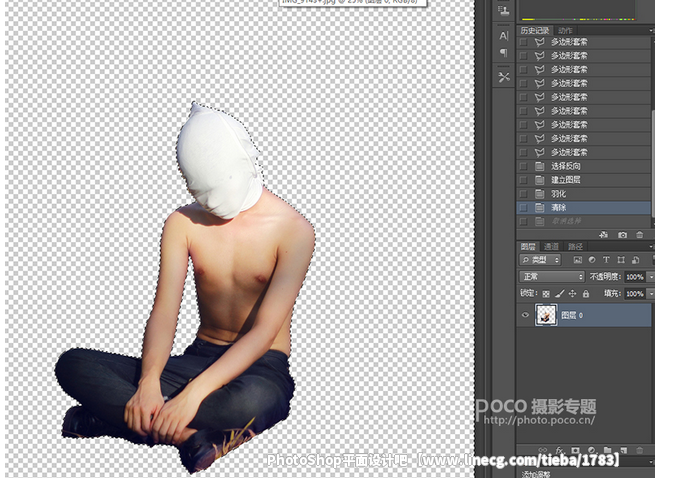Select the 清除 history state
Image resolution: width=675 pixels, height=479 pixels.
[x=584, y=208]
